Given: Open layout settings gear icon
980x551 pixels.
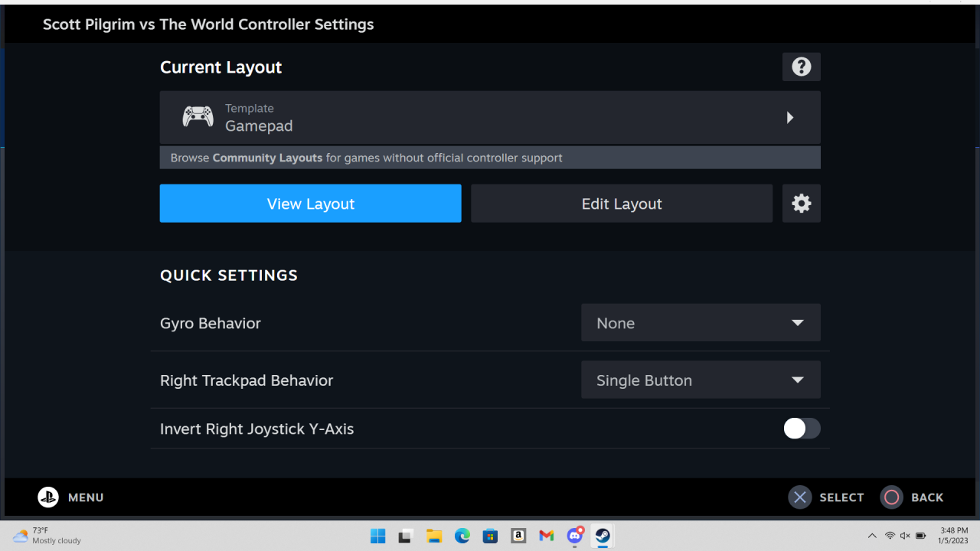Looking at the screenshot, I should (x=801, y=204).
